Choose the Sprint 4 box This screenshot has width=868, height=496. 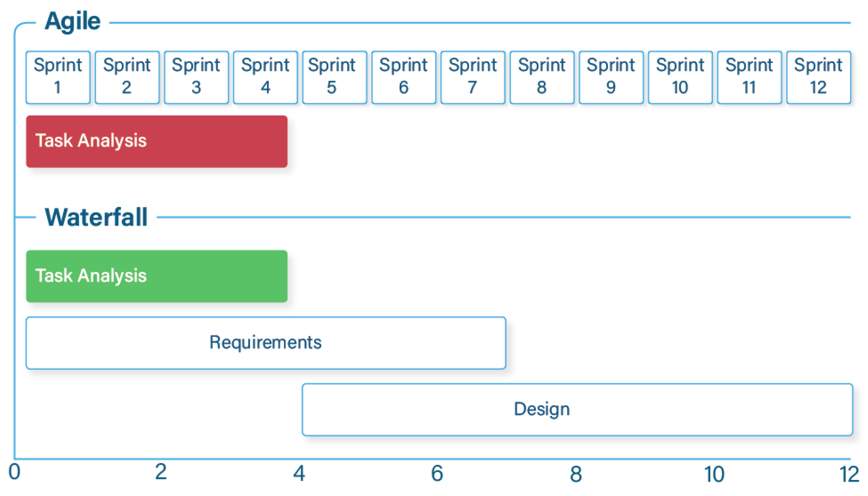[265, 77]
